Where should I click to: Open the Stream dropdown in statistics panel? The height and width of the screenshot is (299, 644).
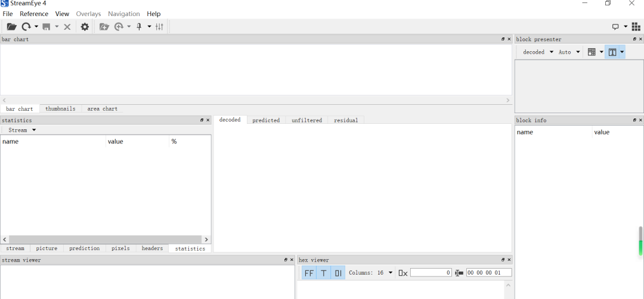pyautogui.click(x=22, y=130)
